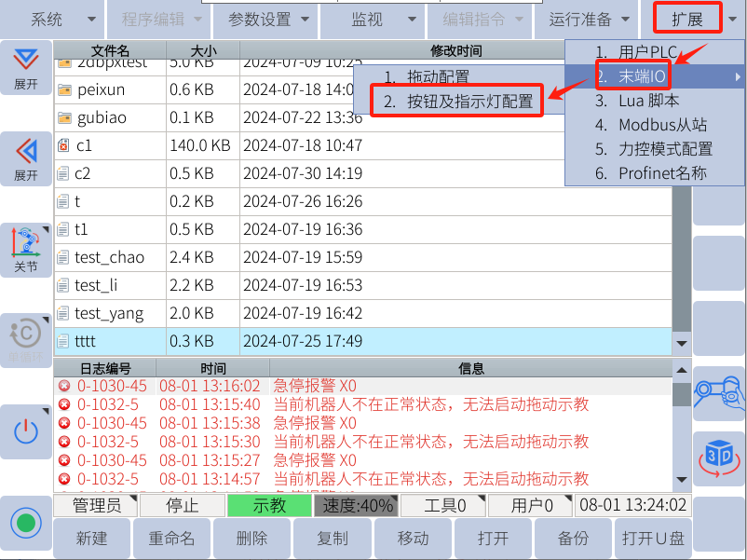747x560 pixels.
Task: Click the blue power icon button
Action: coord(25,431)
